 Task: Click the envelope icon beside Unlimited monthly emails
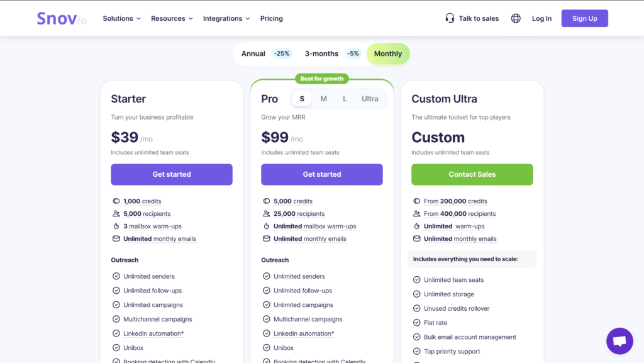click(266, 238)
